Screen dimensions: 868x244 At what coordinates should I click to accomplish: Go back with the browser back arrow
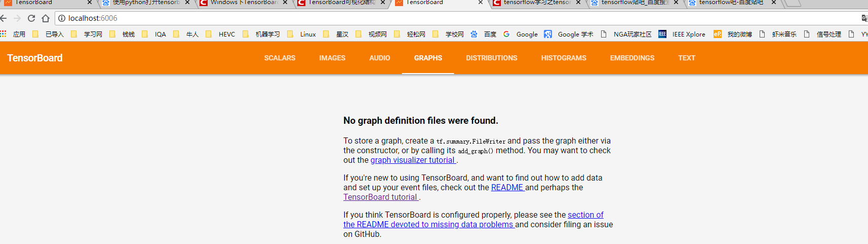pyautogui.click(x=4, y=18)
